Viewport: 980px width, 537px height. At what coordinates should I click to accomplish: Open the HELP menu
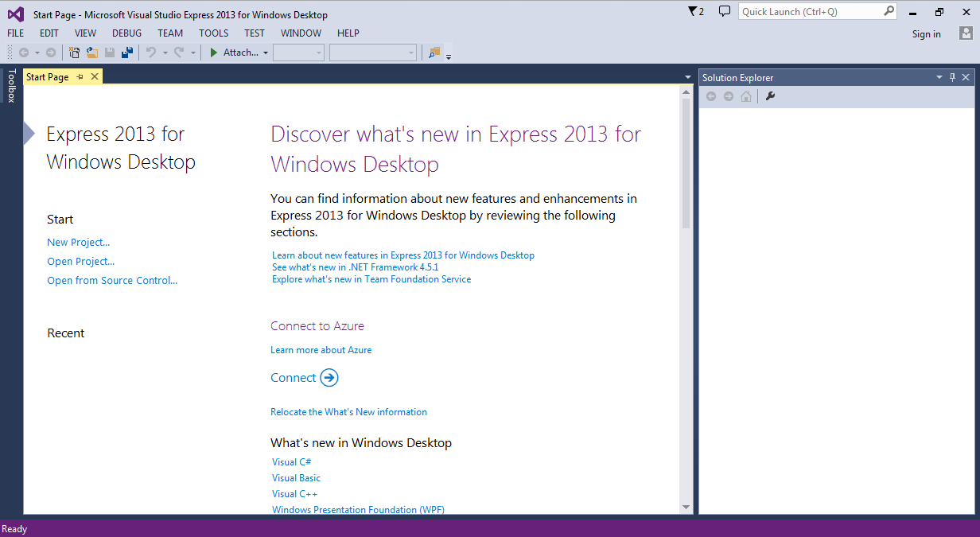348,33
